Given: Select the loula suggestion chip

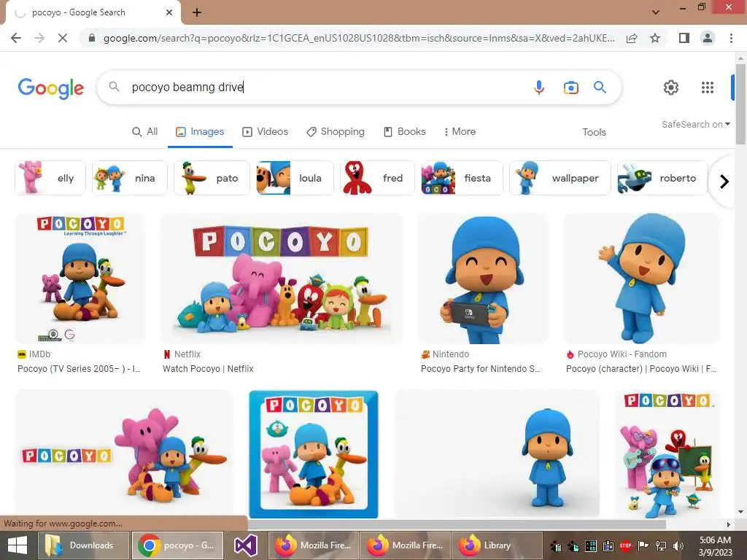Looking at the screenshot, I should 295,178.
